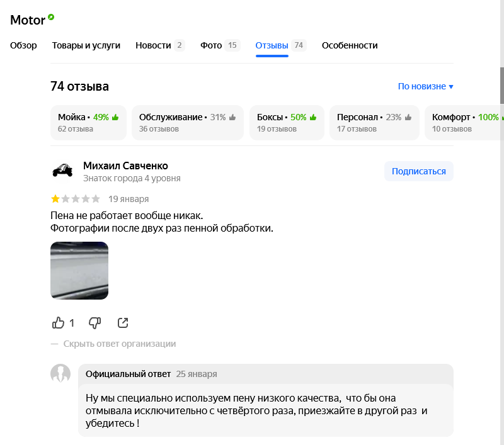Click Mikhail Savchenko's buggy avatar
504x445 pixels.
coord(62,171)
